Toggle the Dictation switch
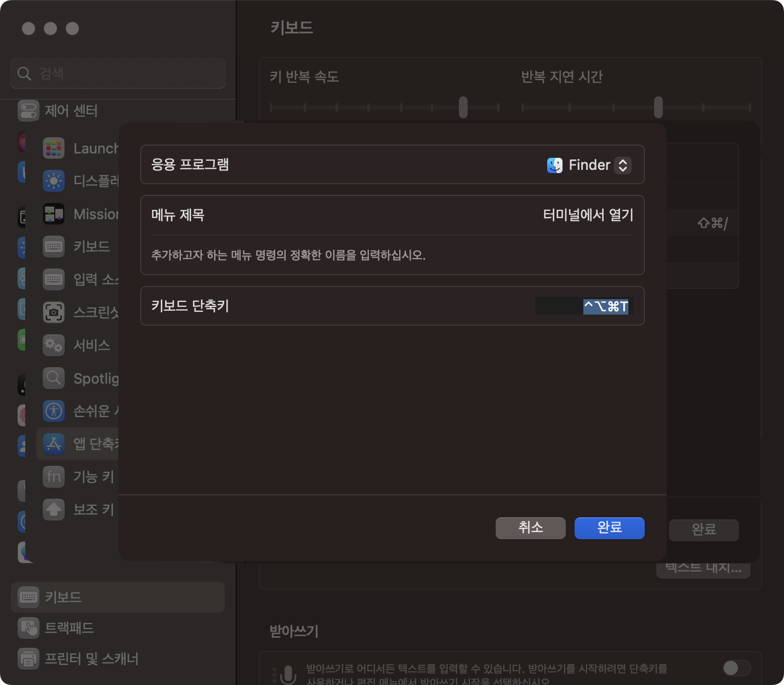 coord(736,668)
